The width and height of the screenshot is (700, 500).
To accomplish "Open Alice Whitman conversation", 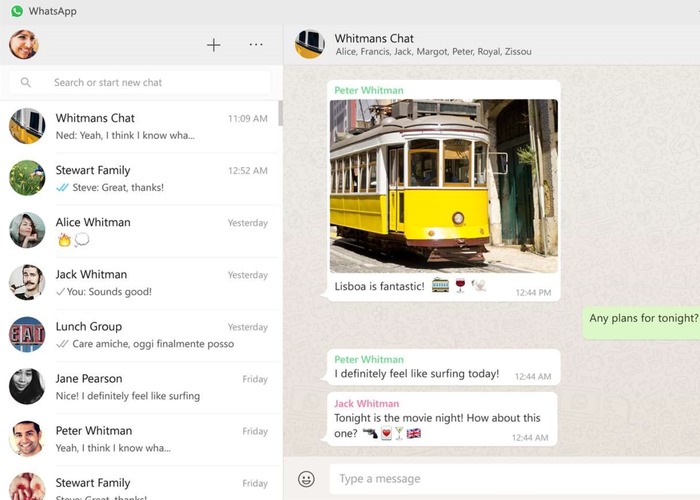I will [139, 231].
